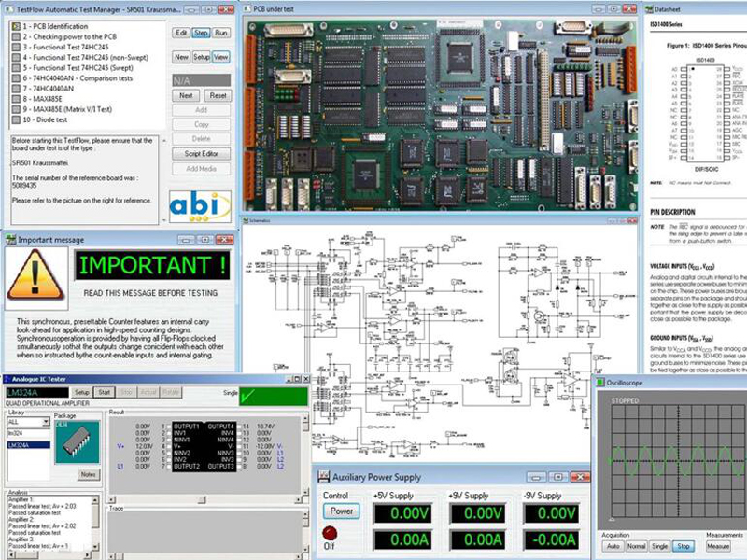Screen dimensions: 747x560
Task: Toggle the pin 2 INV1 checkbox
Action: (x=169, y=433)
